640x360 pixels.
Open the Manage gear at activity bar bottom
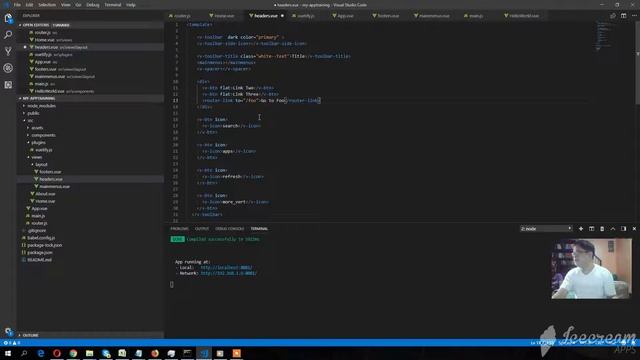click(8, 331)
